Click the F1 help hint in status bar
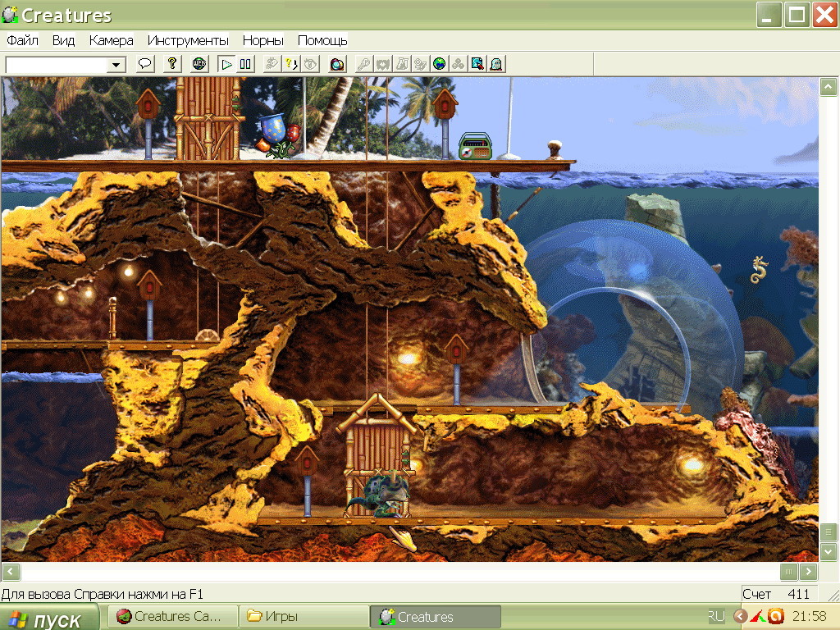Screen dimensions: 840x630 [x=102, y=594]
